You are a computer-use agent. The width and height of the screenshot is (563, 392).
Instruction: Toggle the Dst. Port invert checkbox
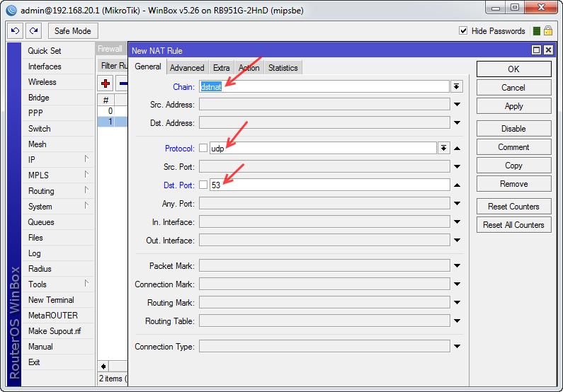(x=203, y=185)
